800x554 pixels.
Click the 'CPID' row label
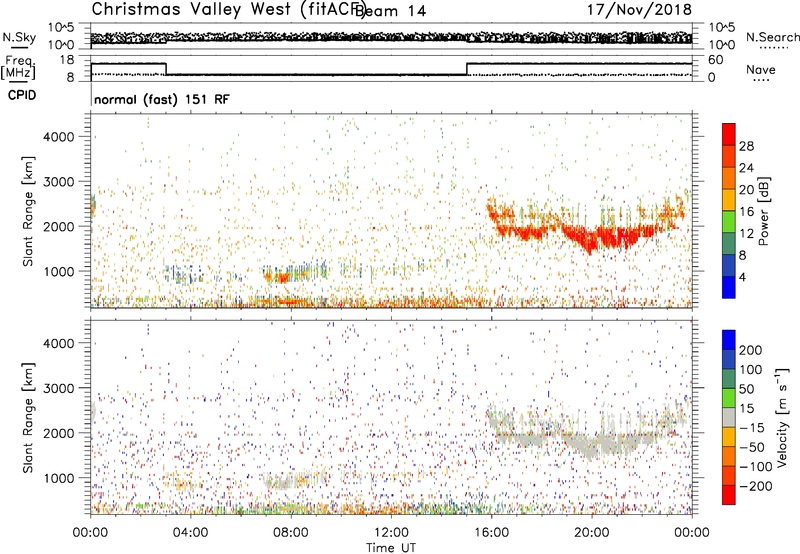[x=22, y=95]
